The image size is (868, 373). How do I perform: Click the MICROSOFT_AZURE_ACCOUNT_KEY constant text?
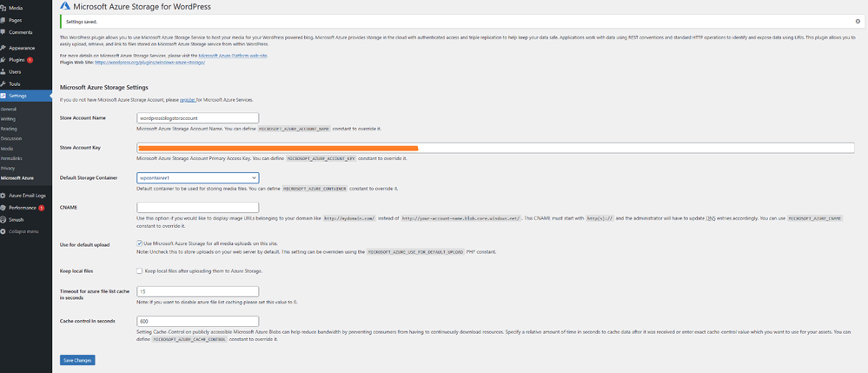[x=321, y=158]
